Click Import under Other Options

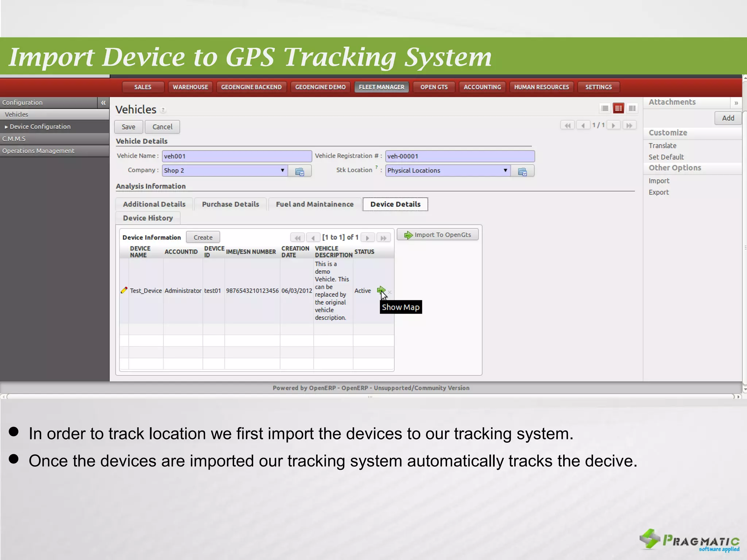tap(659, 181)
